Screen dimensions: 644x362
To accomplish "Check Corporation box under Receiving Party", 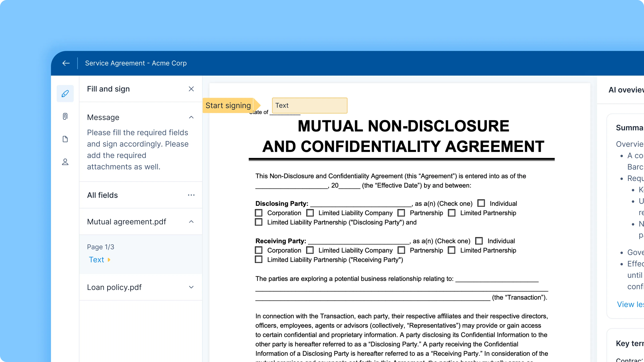I will [x=259, y=250].
